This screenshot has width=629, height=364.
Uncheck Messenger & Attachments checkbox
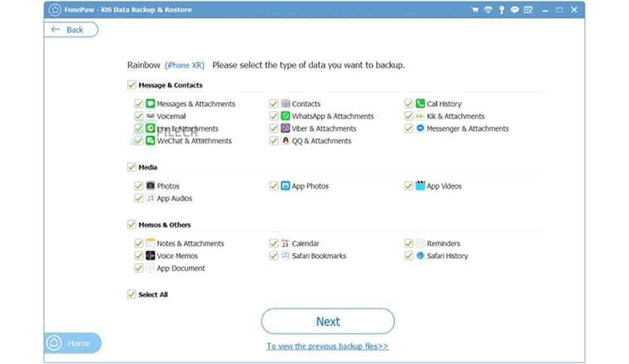pos(409,129)
